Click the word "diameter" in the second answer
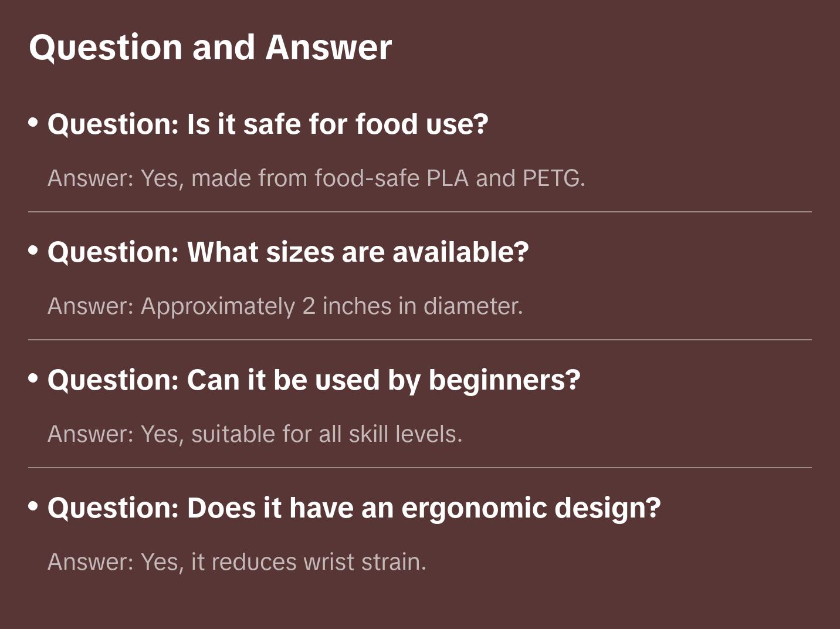The width and height of the screenshot is (840, 629). [472, 306]
